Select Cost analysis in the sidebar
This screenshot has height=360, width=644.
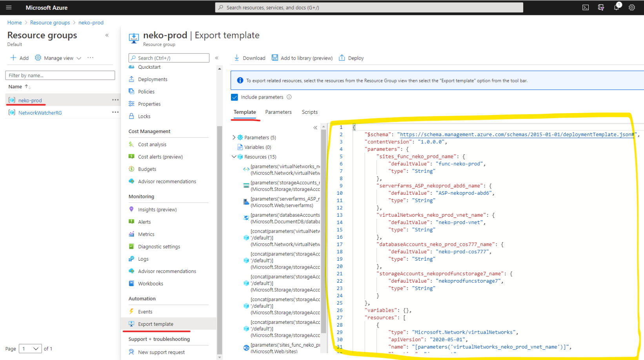[152, 144]
